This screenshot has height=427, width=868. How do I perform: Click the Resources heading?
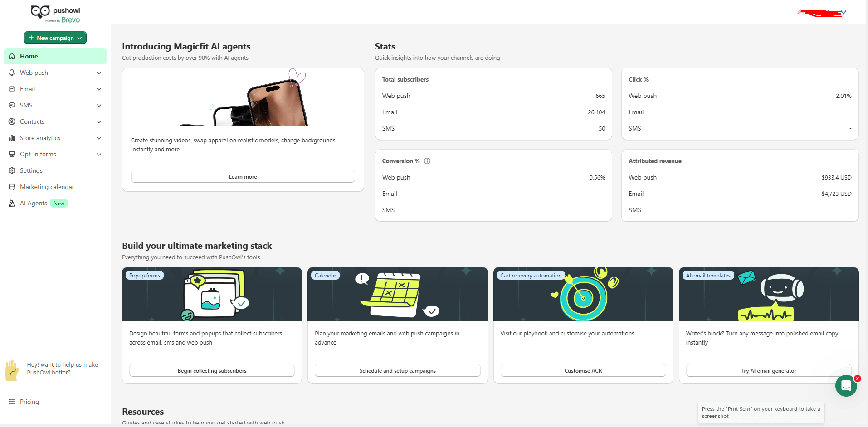(143, 412)
